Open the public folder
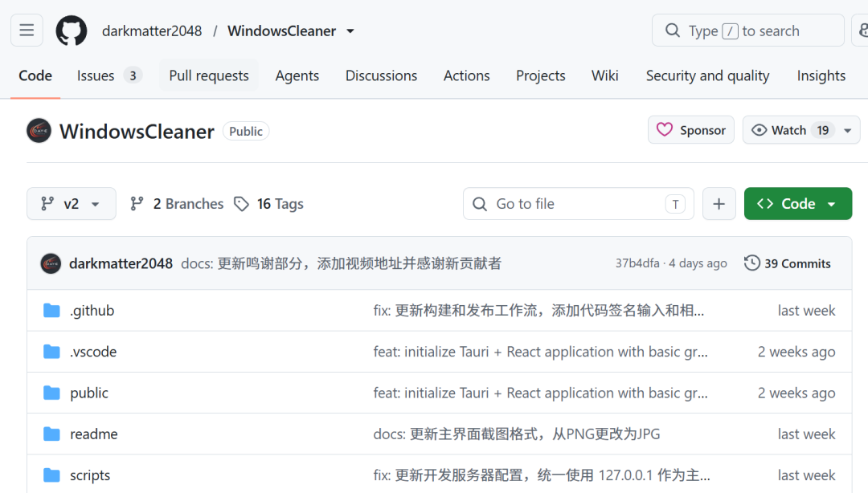 [89, 393]
